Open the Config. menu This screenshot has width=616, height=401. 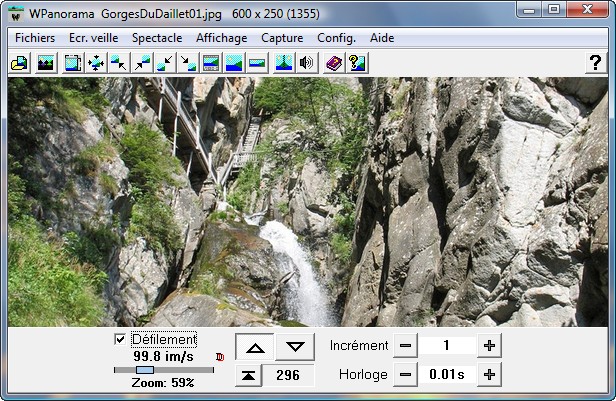pyautogui.click(x=336, y=38)
